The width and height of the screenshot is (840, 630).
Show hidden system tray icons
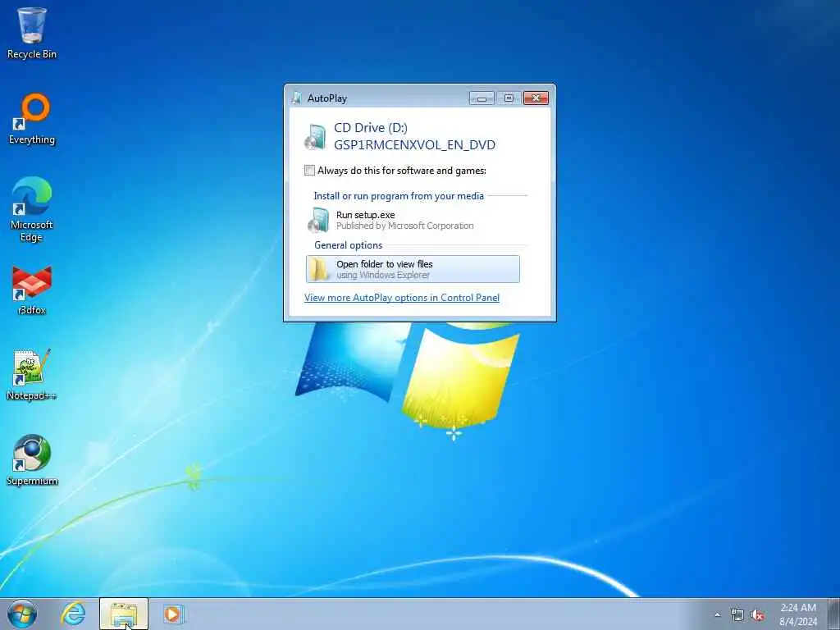(x=717, y=615)
